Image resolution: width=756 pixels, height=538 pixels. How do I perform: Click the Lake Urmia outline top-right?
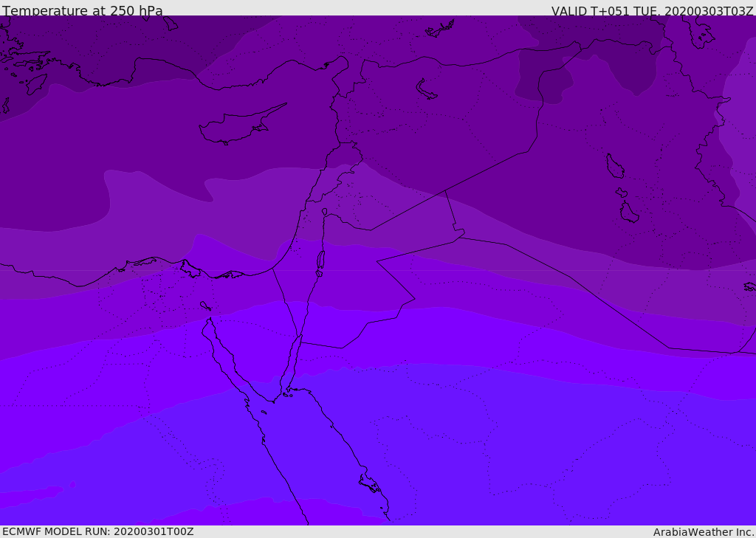point(701,32)
